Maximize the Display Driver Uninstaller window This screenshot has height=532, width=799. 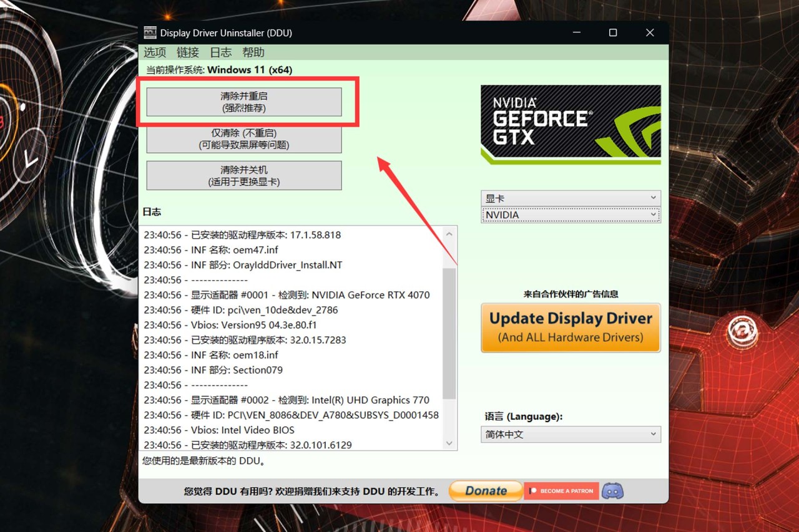(613, 32)
